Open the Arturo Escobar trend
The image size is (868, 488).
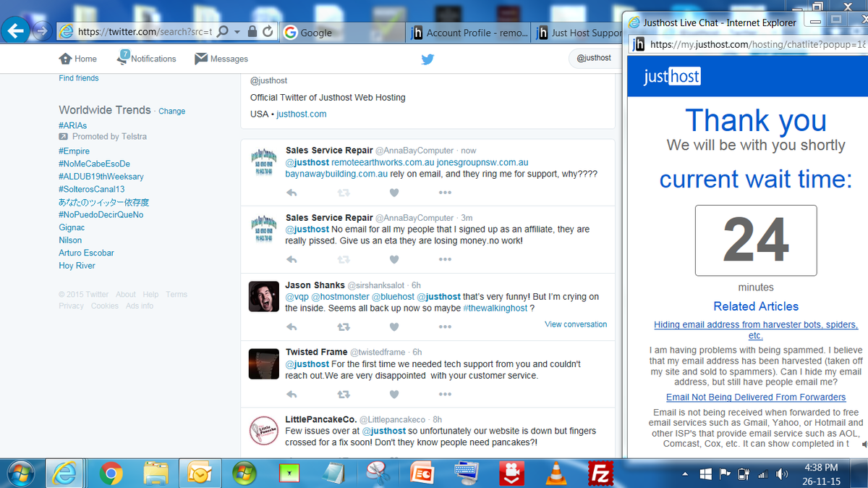[x=86, y=253]
